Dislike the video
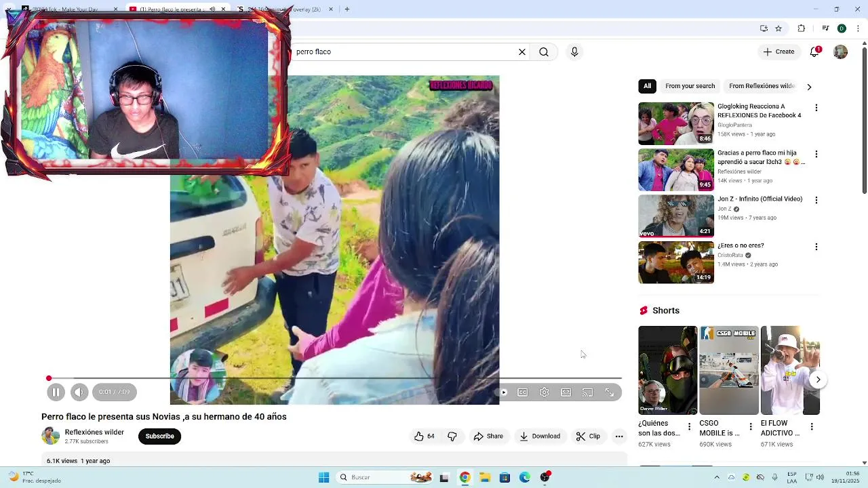The width and height of the screenshot is (868, 488). click(x=452, y=436)
